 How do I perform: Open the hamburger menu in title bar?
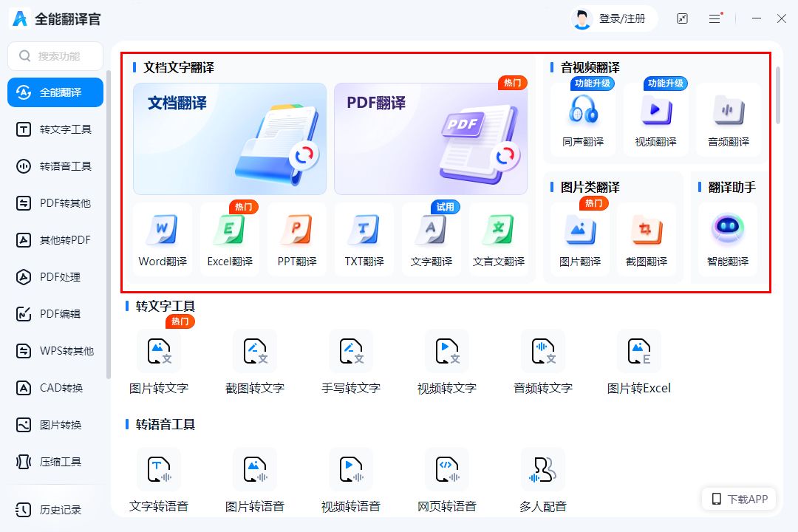[715, 18]
